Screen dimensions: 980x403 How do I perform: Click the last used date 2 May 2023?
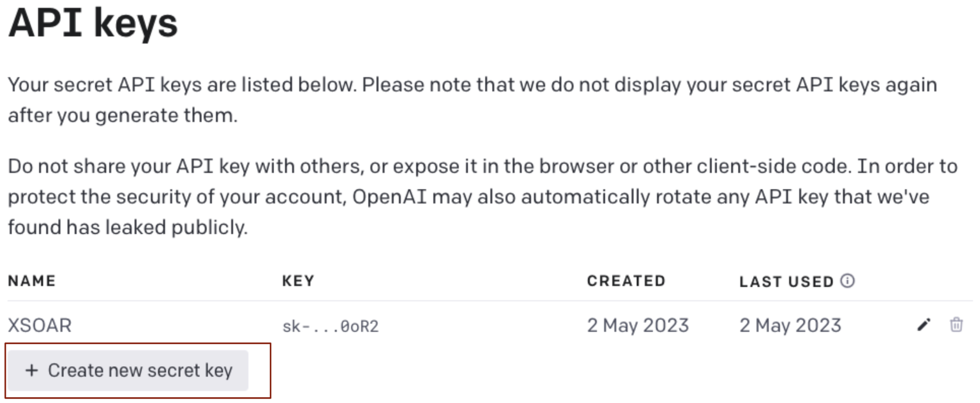coord(790,326)
